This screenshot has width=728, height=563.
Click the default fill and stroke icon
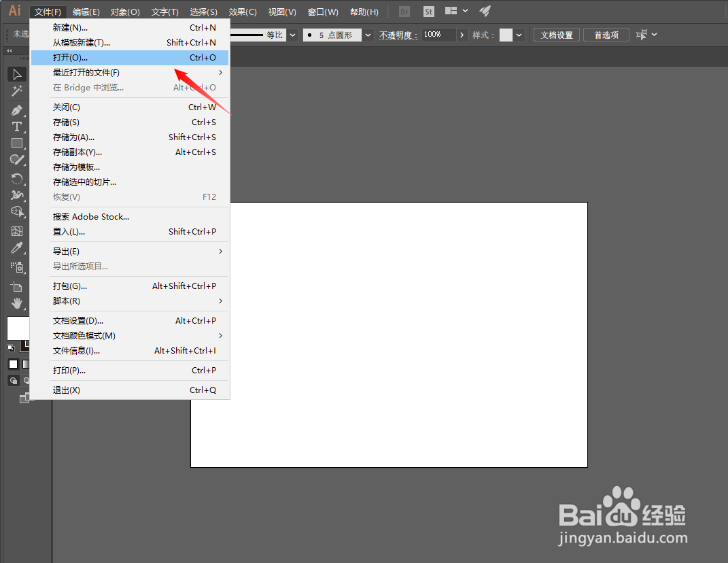[11, 347]
